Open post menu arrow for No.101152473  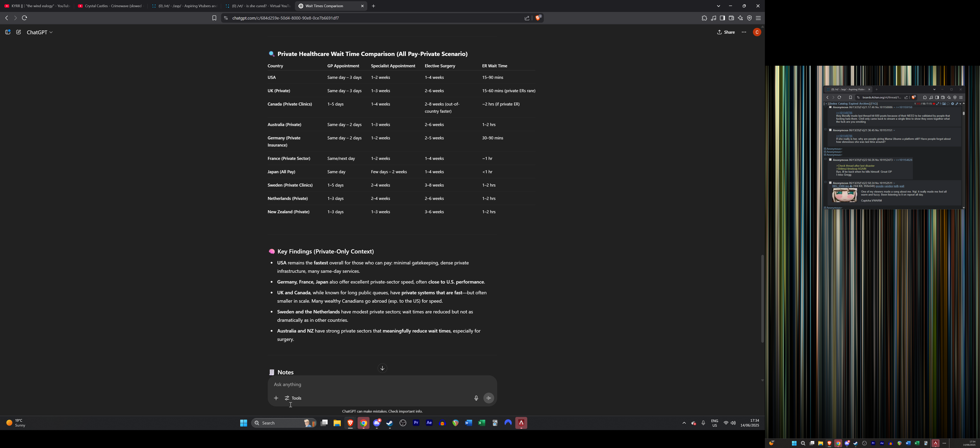click(x=894, y=160)
